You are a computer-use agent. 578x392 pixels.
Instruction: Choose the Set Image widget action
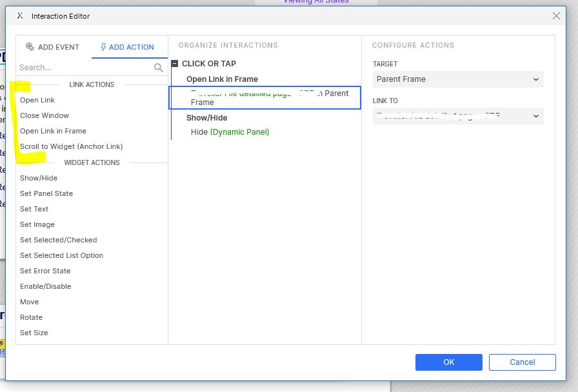pyautogui.click(x=37, y=224)
